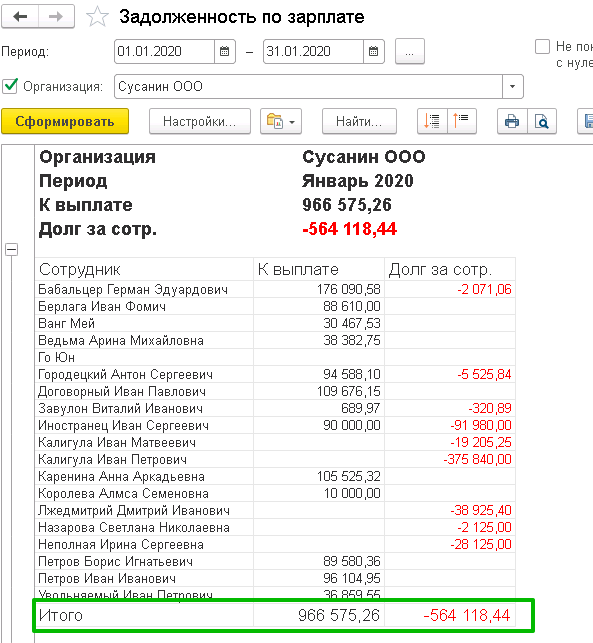Screen dimensions: 593x643
Task: Collapse the report group with minus toggle
Action: [x=11, y=249]
